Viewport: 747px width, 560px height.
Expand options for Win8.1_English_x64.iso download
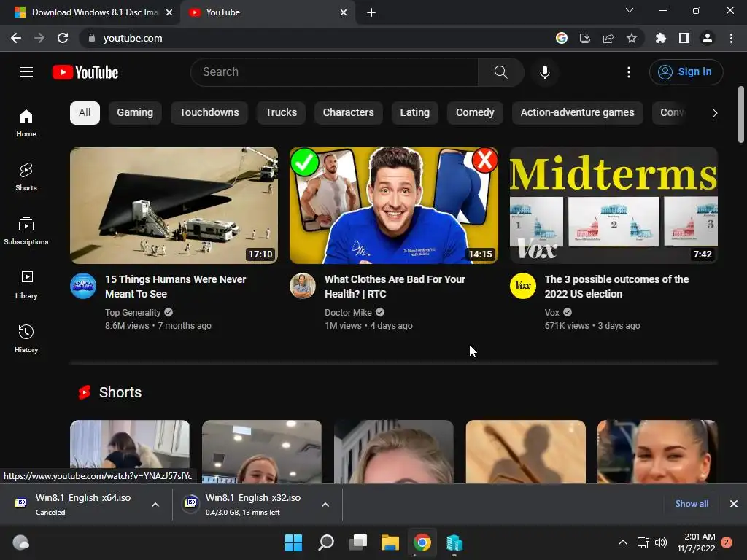pyautogui.click(x=155, y=505)
